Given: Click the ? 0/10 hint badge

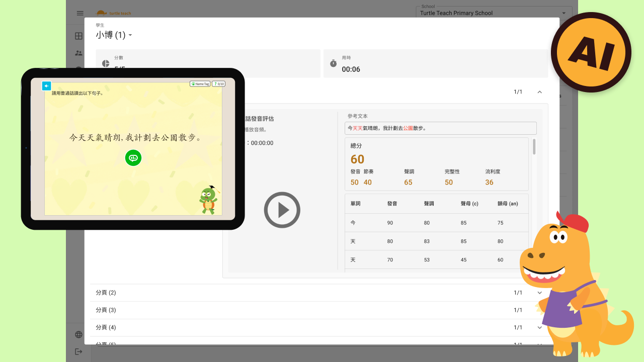Looking at the screenshot, I should [x=218, y=83].
